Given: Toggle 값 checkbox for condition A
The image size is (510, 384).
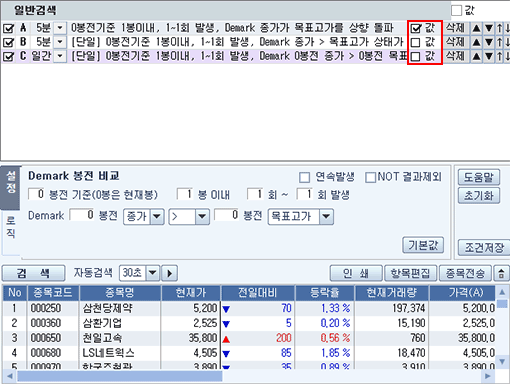Looking at the screenshot, I should pos(415,28).
